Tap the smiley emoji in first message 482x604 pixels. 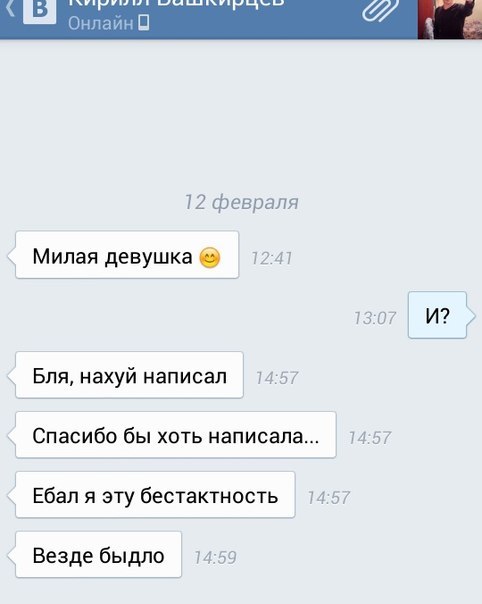(210, 258)
